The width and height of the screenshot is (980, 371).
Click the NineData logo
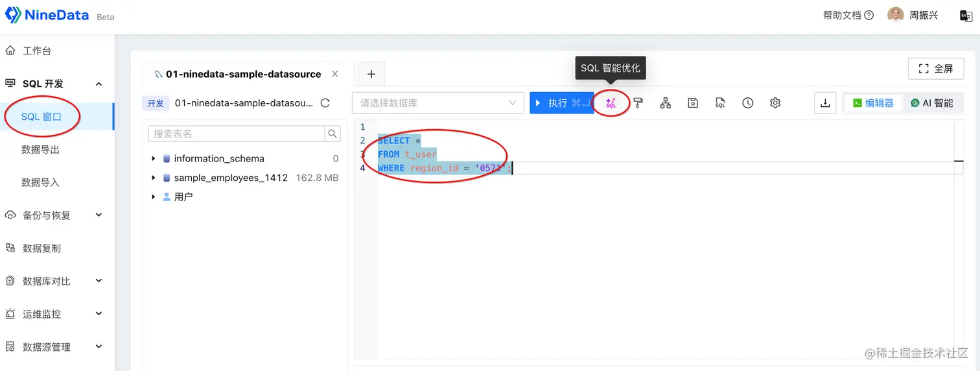click(47, 16)
